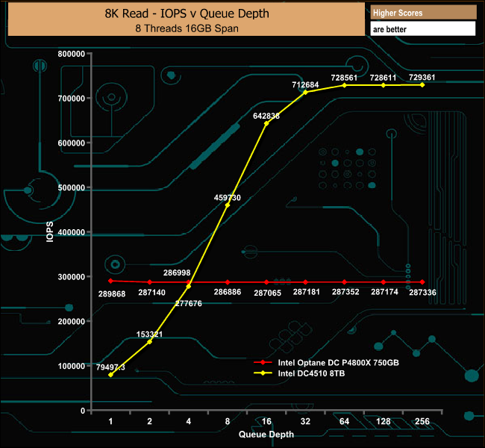This screenshot has width=485, height=448.
Task: Click the data label 287181
Action: click(306, 292)
